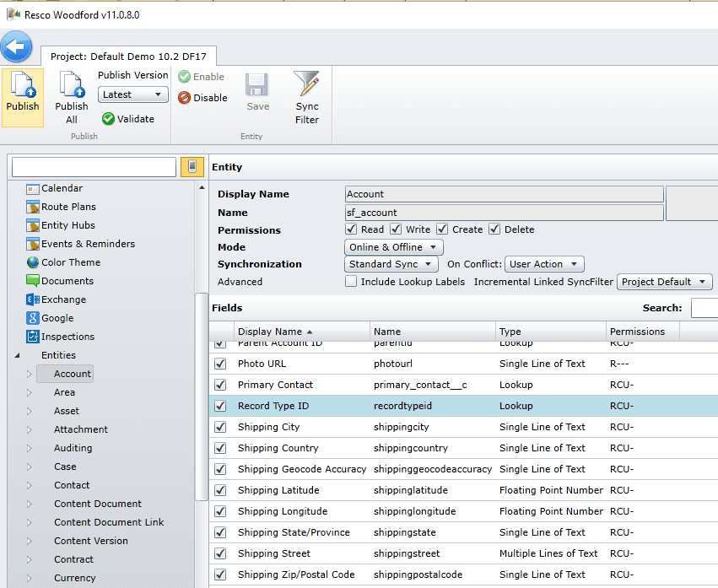The width and height of the screenshot is (718, 588).
Task: Sort by Name column header
Action: [x=433, y=332]
